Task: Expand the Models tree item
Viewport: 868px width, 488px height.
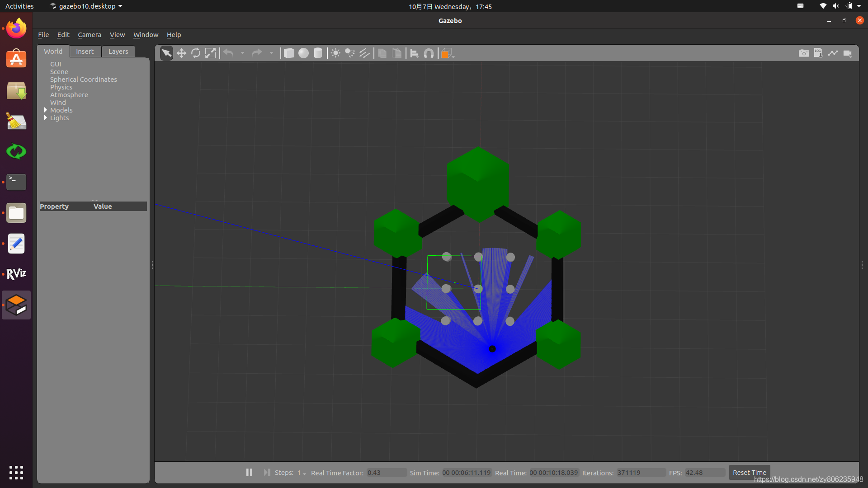Action: coord(46,110)
